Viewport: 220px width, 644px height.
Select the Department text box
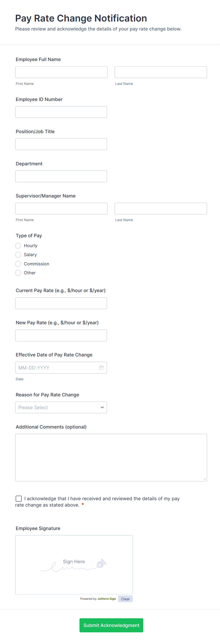point(61,176)
